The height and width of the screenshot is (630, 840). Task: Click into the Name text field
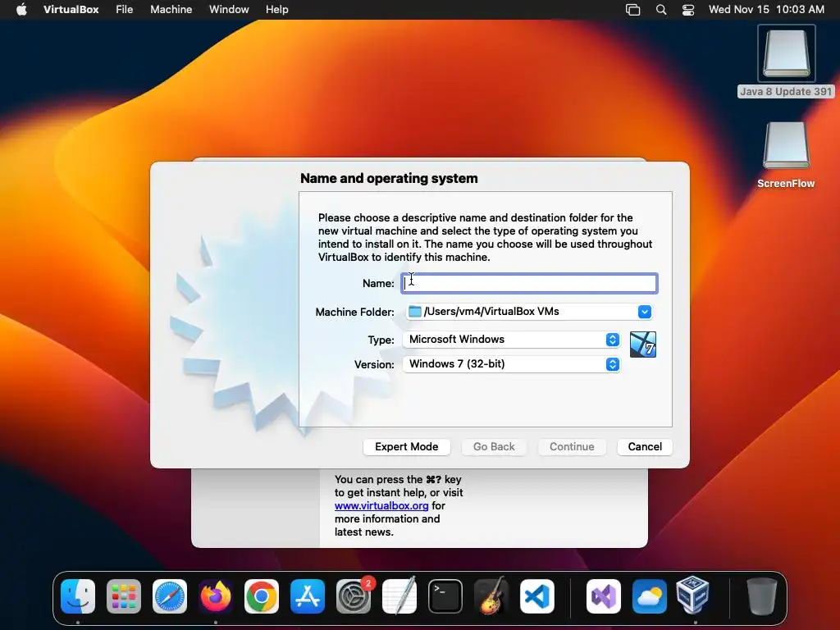point(529,283)
